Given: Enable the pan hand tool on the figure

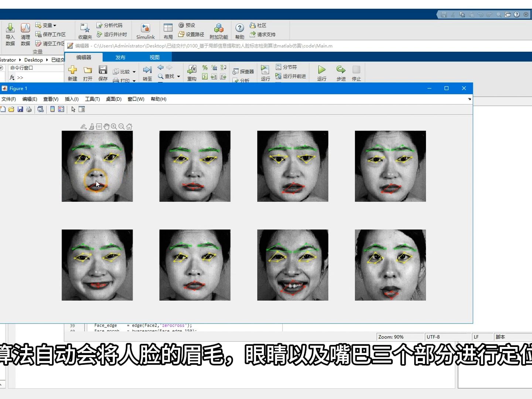Looking at the screenshot, I should 106,126.
